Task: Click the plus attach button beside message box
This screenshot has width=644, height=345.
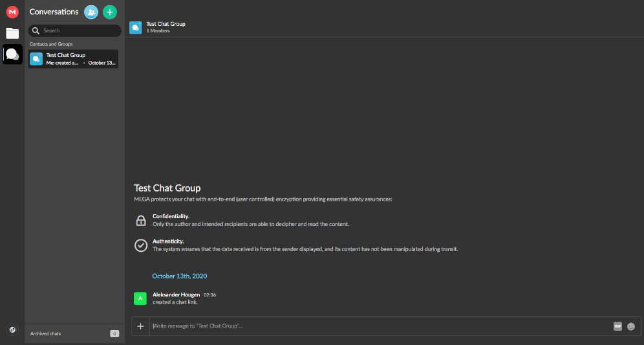Action: click(x=140, y=326)
